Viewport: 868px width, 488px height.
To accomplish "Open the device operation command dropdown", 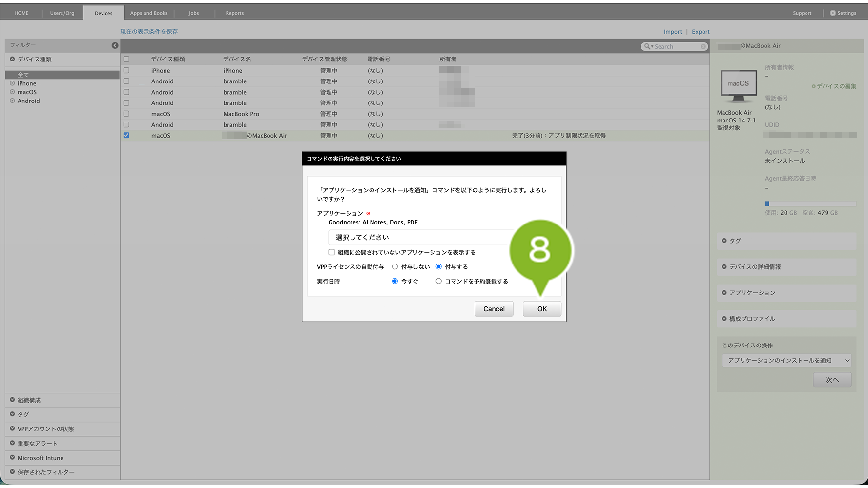I will (x=786, y=361).
